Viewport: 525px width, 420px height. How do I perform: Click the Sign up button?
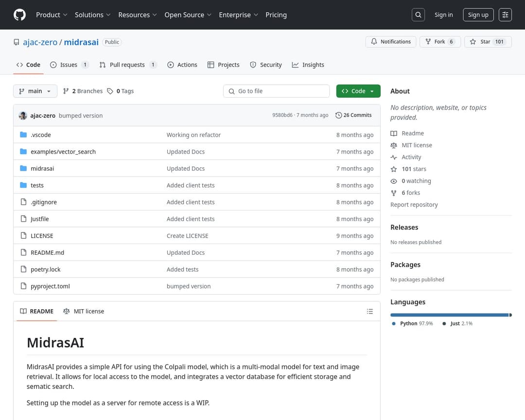click(478, 15)
